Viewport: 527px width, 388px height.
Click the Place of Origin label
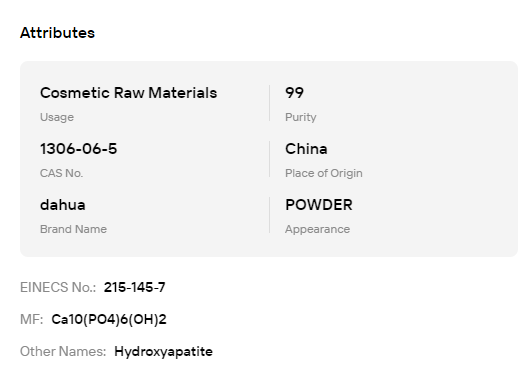(x=324, y=173)
